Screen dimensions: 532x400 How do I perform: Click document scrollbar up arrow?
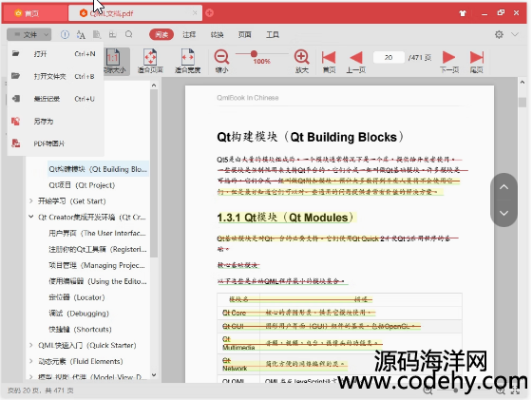click(x=522, y=82)
